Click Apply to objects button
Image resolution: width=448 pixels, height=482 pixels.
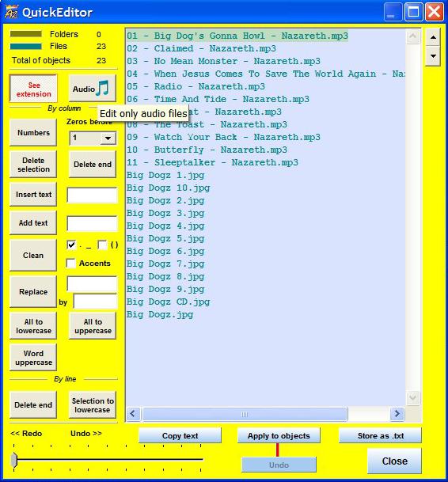pos(279,435)
